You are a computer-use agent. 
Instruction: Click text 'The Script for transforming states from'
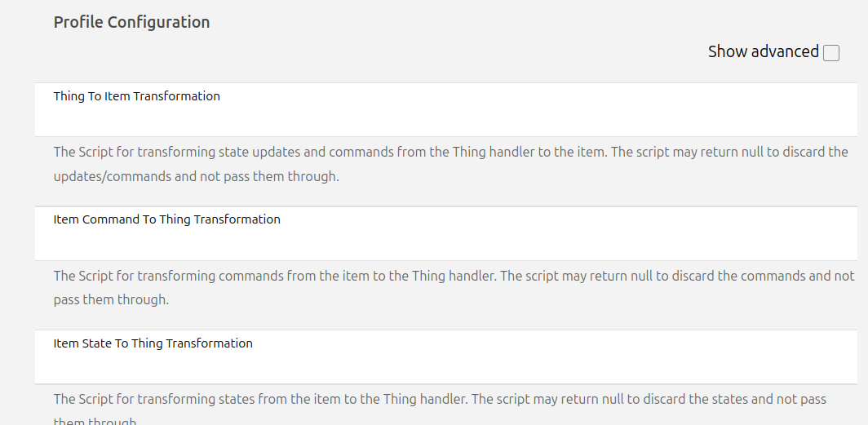point(167,399)
